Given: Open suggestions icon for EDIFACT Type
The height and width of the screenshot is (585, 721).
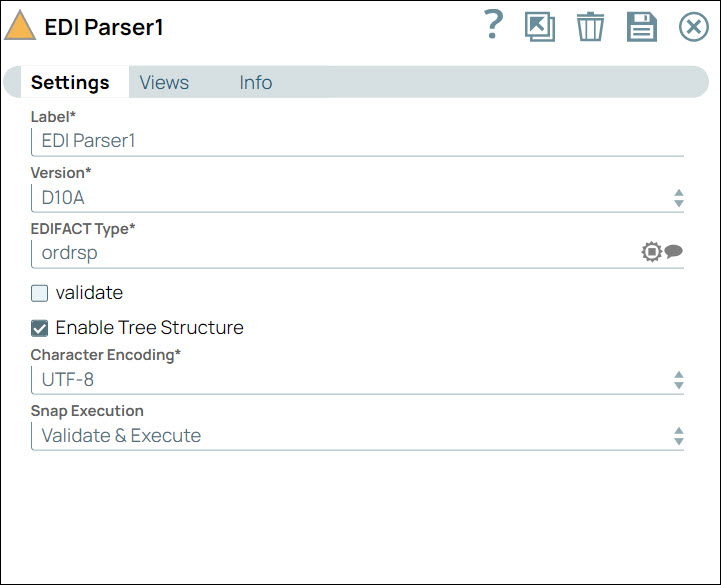Looking at the screenshot, I should [x=651, y=252].
